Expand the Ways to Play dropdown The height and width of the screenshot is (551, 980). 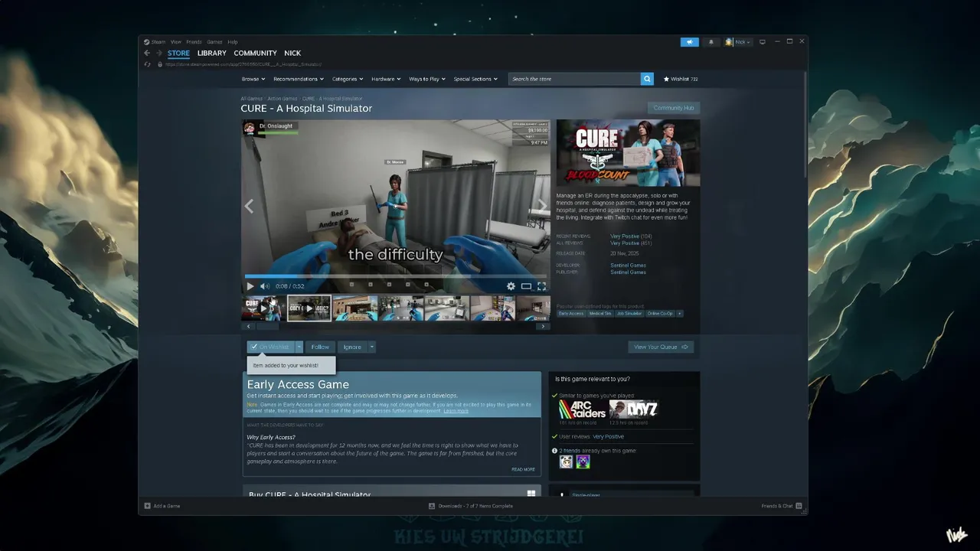click(x=427, y=79)
